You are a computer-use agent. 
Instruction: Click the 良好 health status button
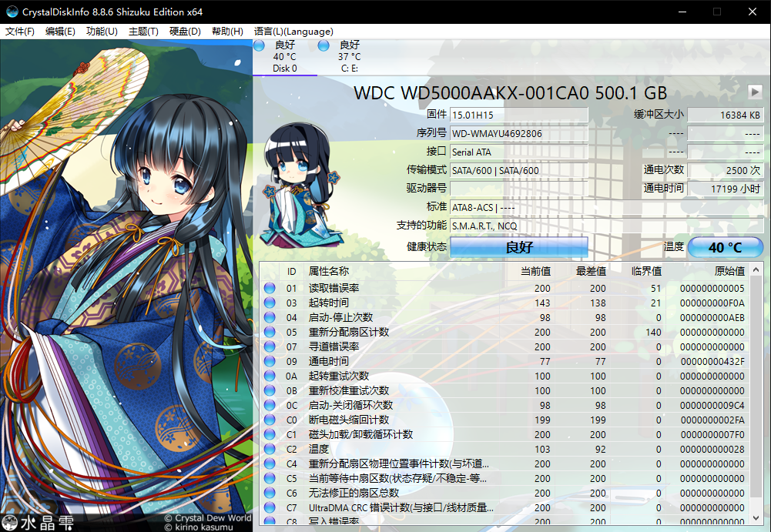(519, 247)
